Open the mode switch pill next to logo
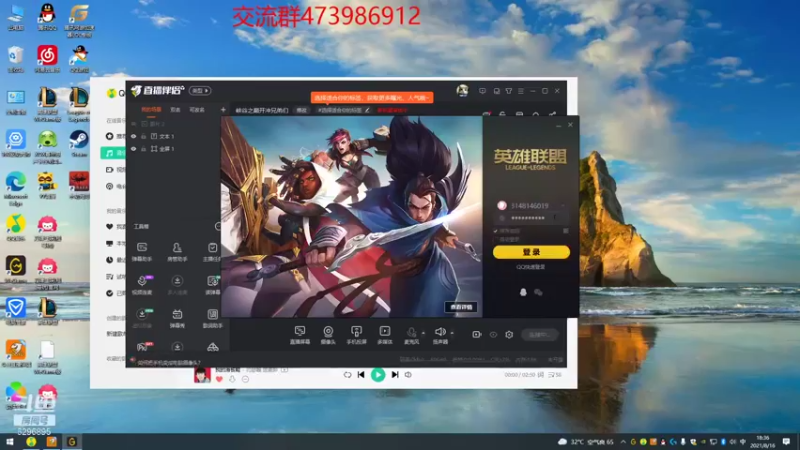The width and height of the screenshot is (800, 450). (x=199, y=91)
